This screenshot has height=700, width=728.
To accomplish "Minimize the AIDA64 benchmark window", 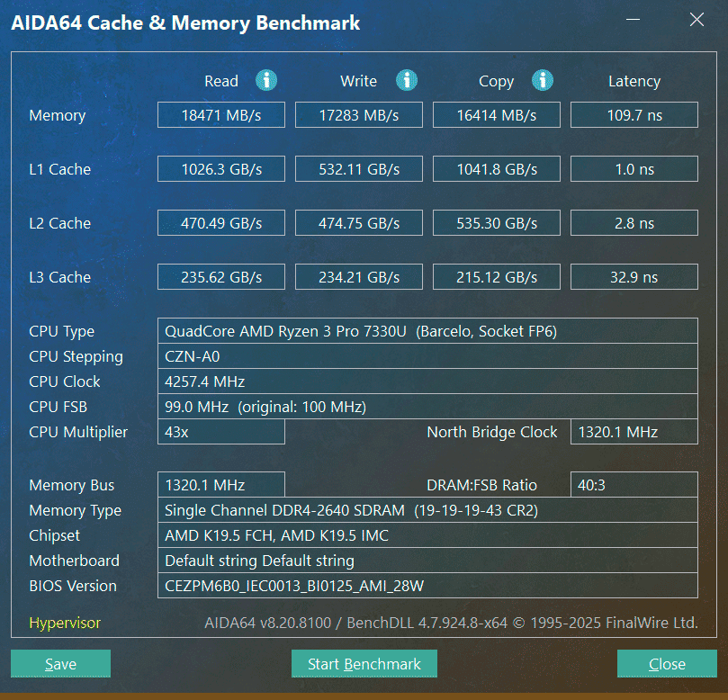I will pyautogui.click(x=633, y=20).
